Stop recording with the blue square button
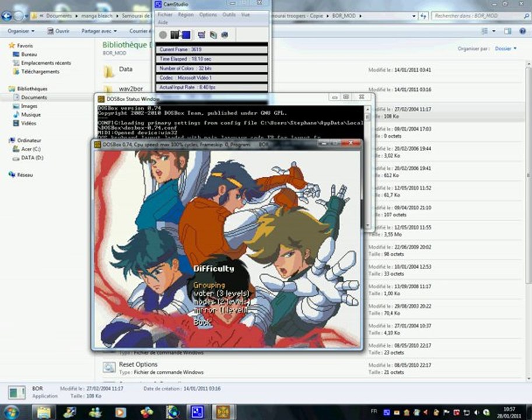532x420 pixels. pos(186,34)
